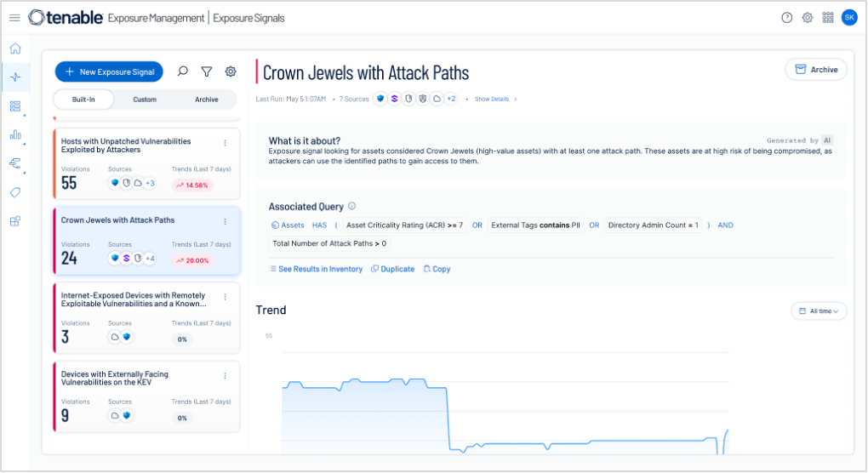
Task: Expand Show Details chevron
Action: click(x=496, y=100)
